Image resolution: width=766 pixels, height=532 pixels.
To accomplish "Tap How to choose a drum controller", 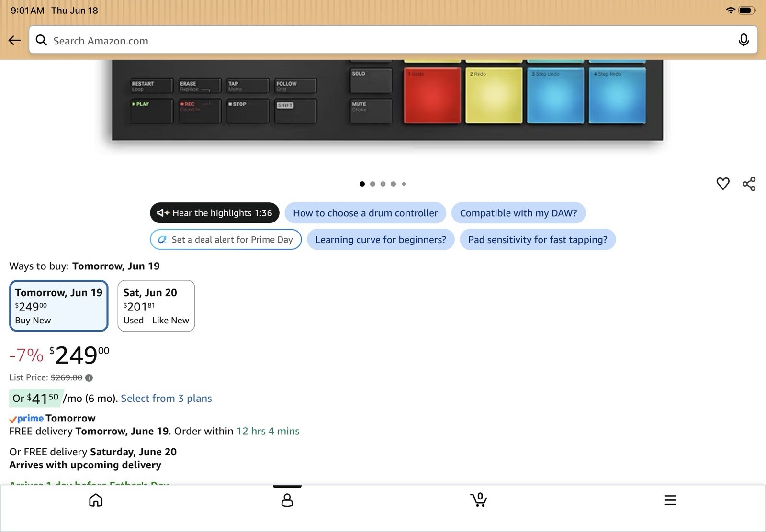I will pos(365,213).
